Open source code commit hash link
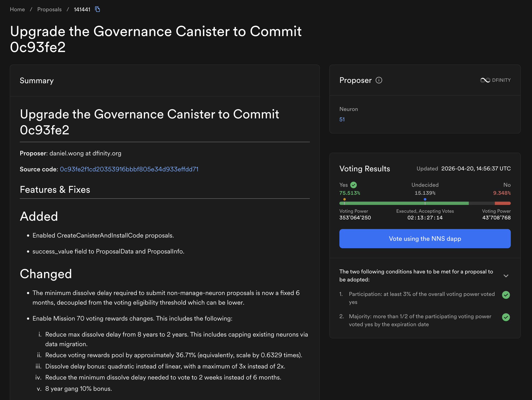This screenshot has width=532, height=400. click(x=129, y=169)
